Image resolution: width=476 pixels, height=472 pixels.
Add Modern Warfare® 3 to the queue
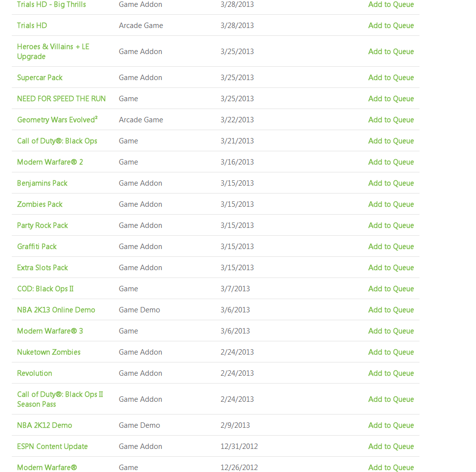click(391, 331)
